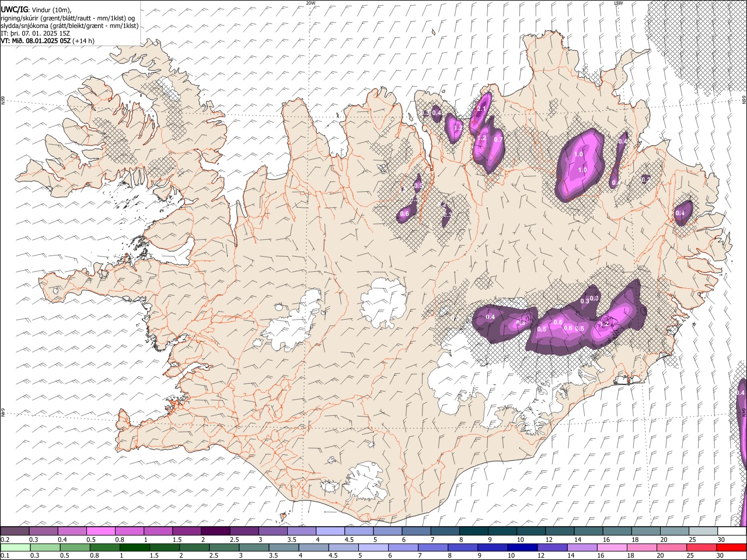Pick the bright pink 0.5 snow legend swatch
This screenshot has width=747, height=560.
click(x=100, y=531)
